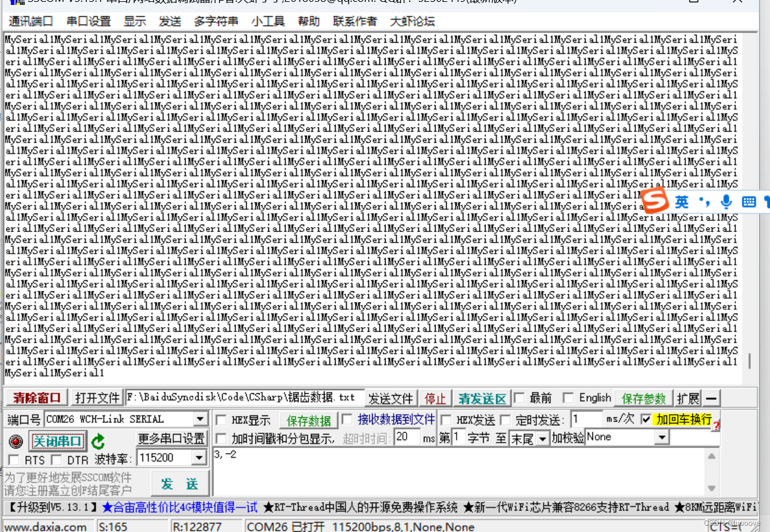
Task: Open Sogou soft keyboard icon
Action: (749, 202)
